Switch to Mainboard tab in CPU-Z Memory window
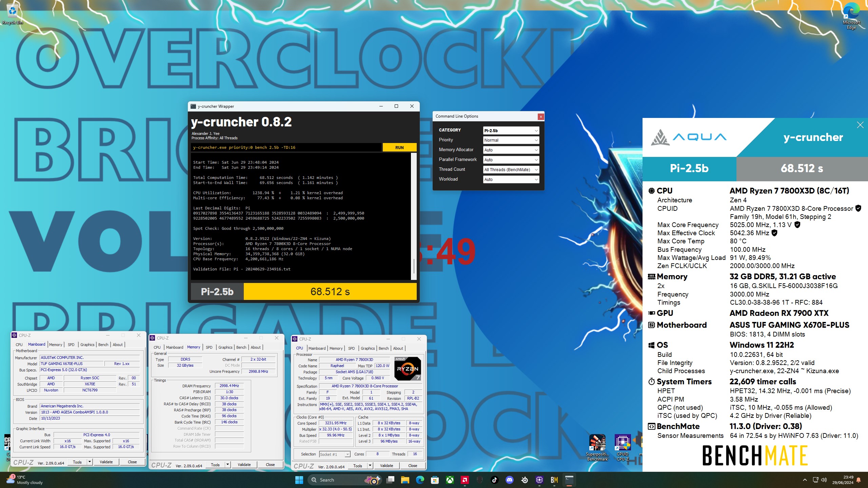 tap(174, 347)
